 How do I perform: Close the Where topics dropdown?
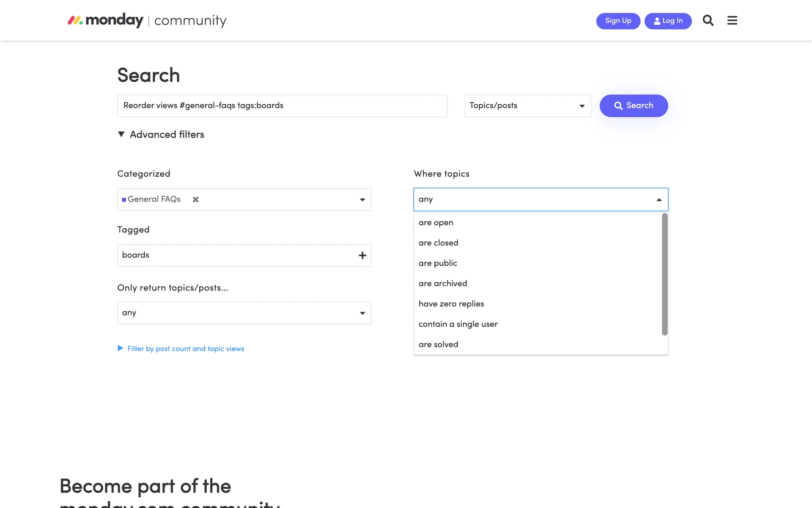click(x=659, y=199)
